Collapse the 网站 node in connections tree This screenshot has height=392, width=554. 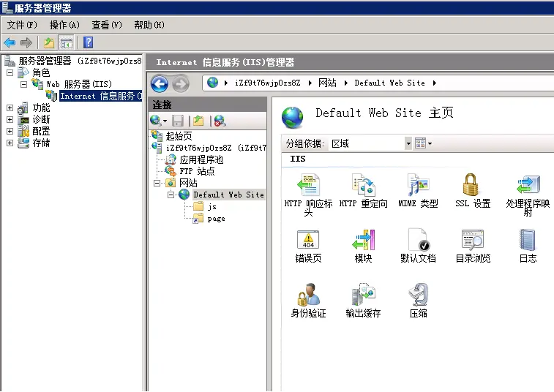(x=157, y=183)
